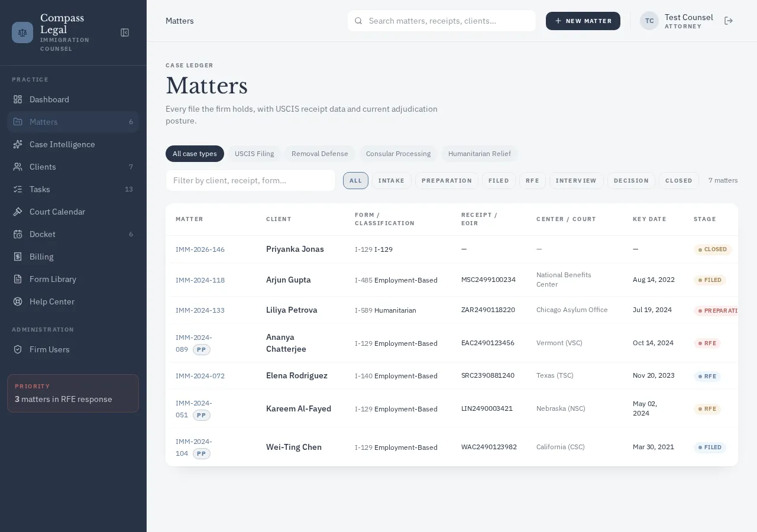Select the ALL stage filter
This screenshot has height=532, width=757.
(x=355, y=181)
